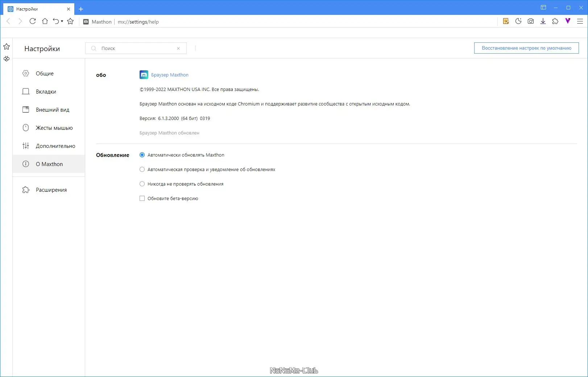Open the downloads manager
The width and height of the screenshot is (588, 377).
(x=543, y=21)
